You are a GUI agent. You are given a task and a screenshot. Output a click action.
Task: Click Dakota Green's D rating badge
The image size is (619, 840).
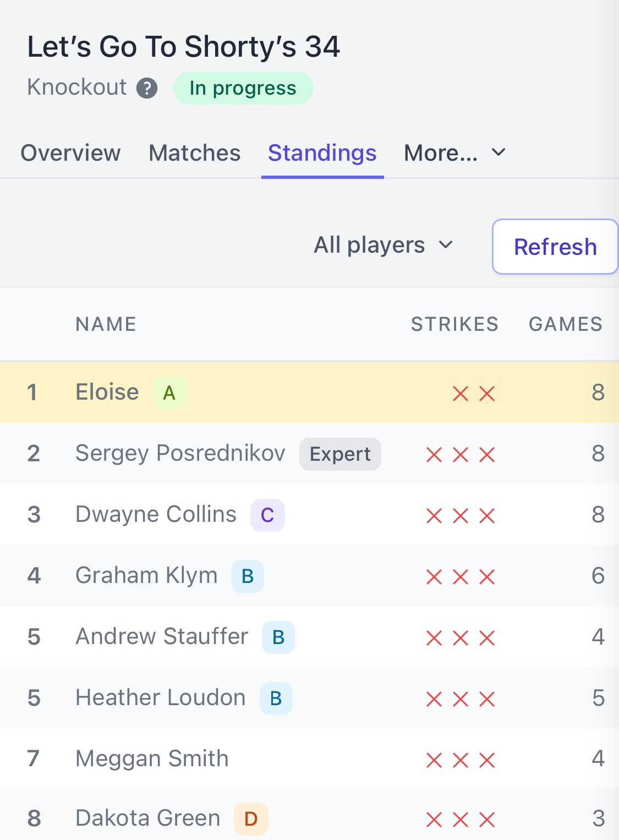(251, 819)
